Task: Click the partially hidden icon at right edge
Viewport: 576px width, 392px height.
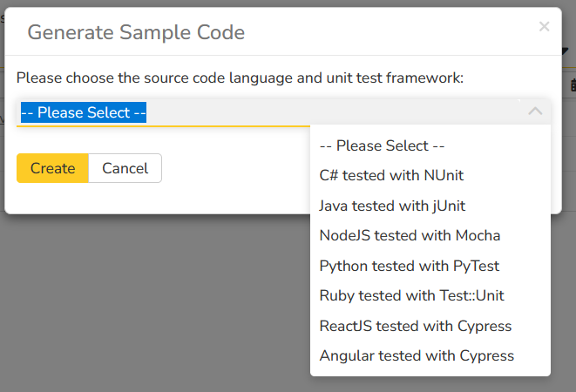Action: tap(573, 85)
